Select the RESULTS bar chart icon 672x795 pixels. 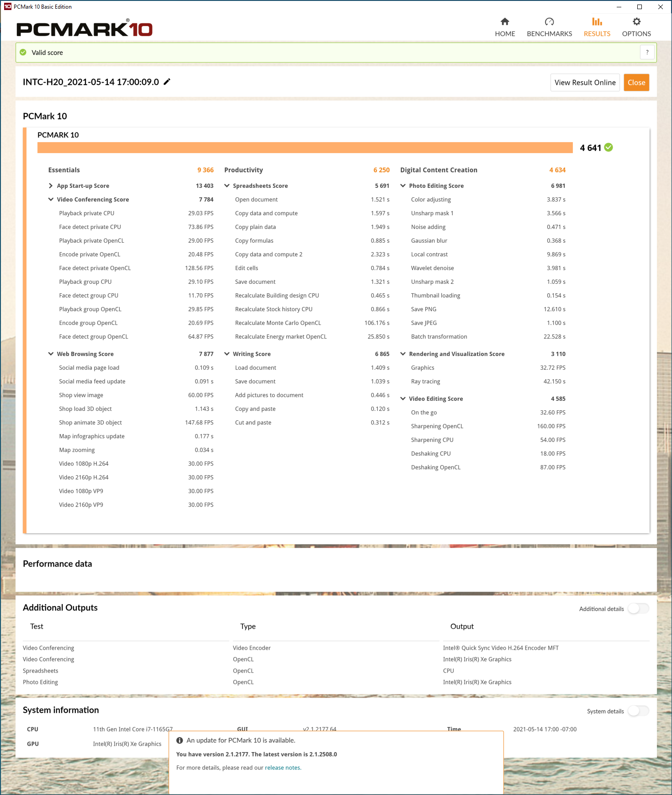(x=597, y=21)
